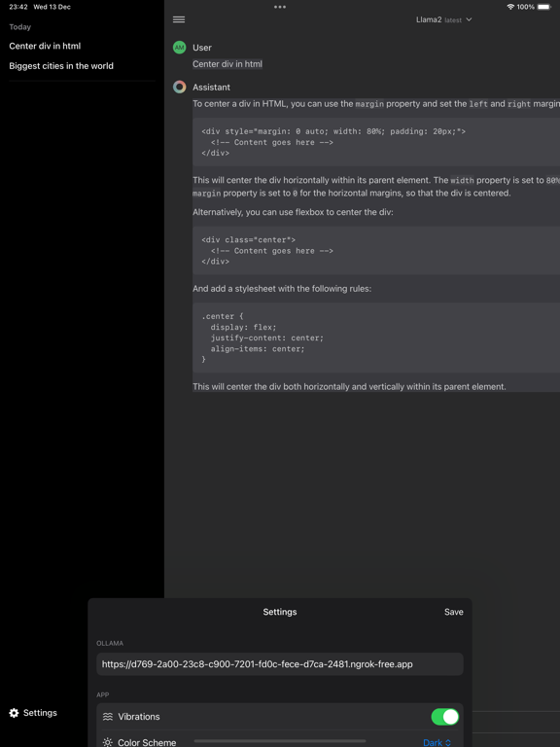Click the Ollama server URL field
This screenshot has width=560, height=747.
coord(280,663)
